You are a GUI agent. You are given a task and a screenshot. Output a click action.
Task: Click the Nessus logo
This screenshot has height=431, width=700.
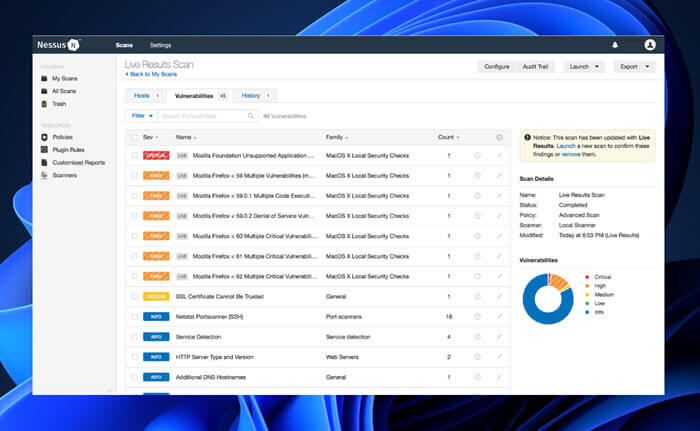(58, 45)
